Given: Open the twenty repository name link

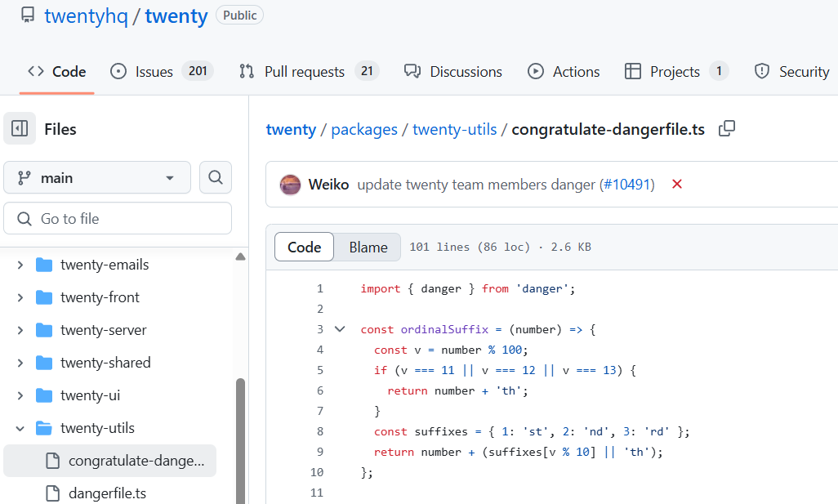Looking at the screenshot, I should pos(176,16).
